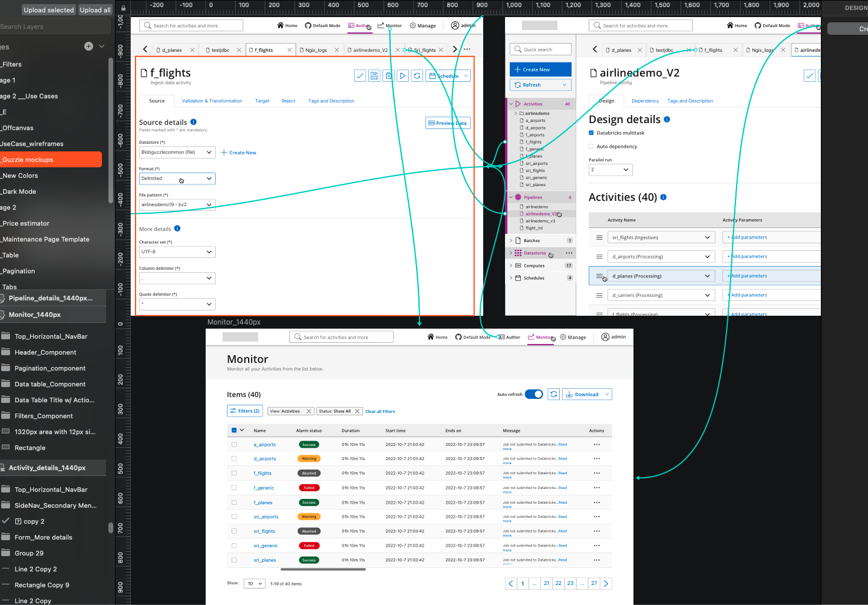Open the Datastore Blobguzzlecommon dropdown
The image size is (868, 605).
click(177, 152)
